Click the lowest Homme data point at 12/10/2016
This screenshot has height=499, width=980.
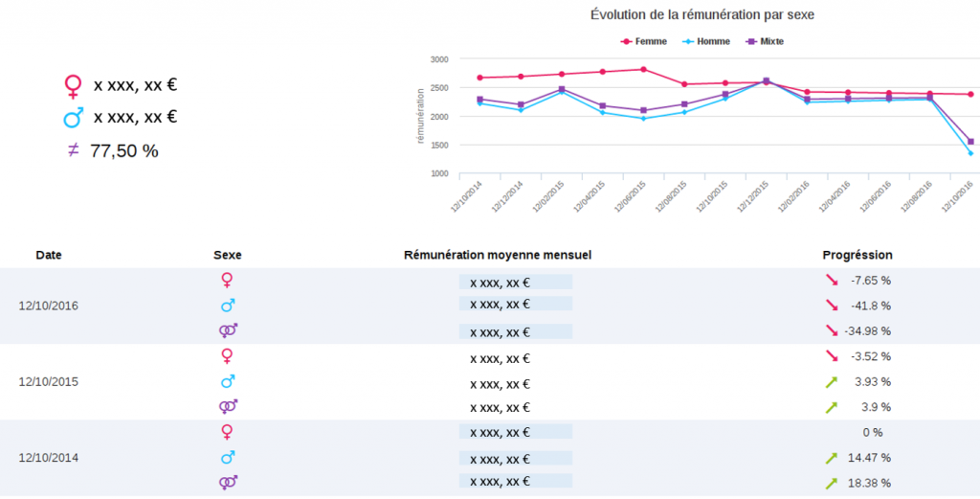[x=970, y=153]
